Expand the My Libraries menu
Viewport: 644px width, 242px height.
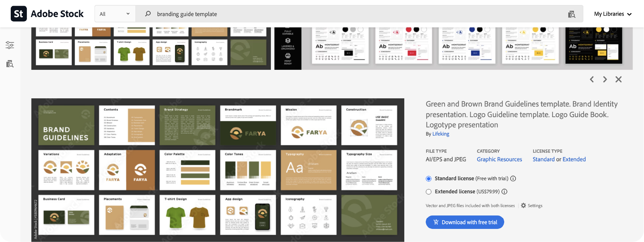coord(613,14)
